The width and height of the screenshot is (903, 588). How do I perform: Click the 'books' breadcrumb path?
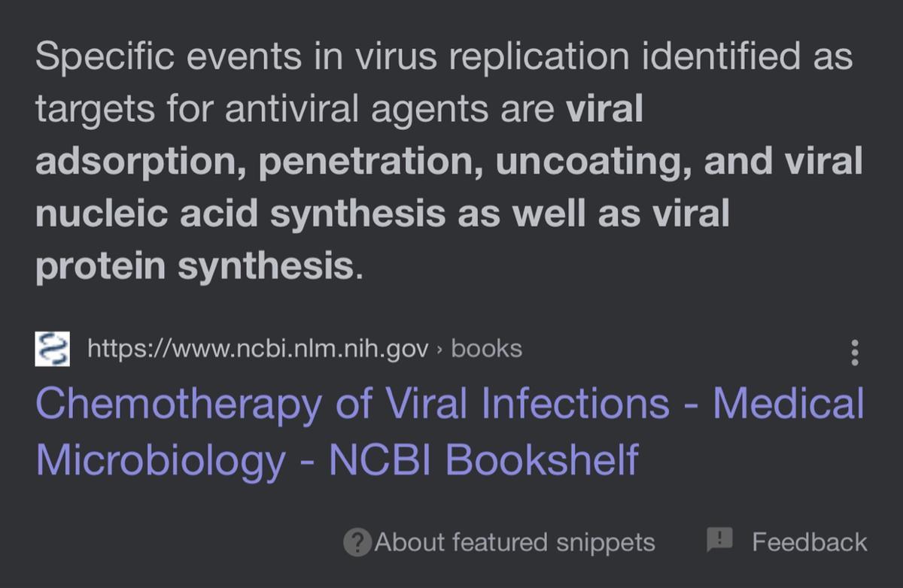coord(486,349)
